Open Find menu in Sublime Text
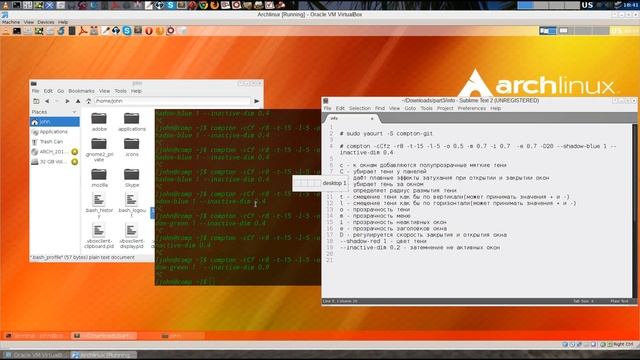This screenshot has width=640, height=360. point(380,109)
